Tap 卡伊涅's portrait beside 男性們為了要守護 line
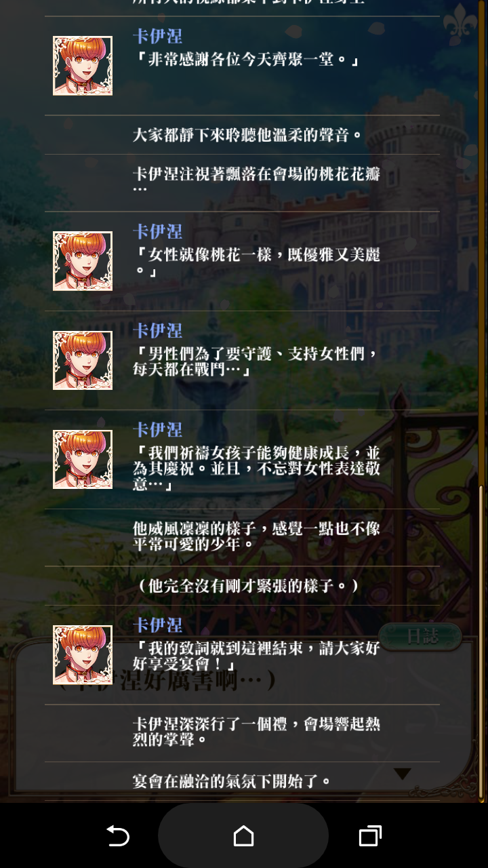 pyautogui.click(x=83, y=360)
